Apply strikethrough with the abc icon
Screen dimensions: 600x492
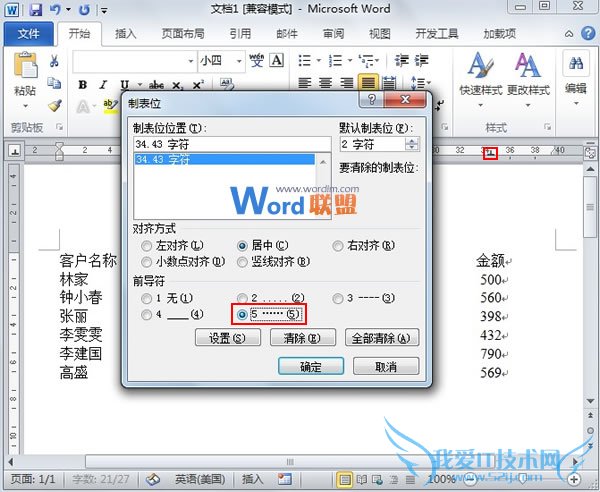pos(156,85)
